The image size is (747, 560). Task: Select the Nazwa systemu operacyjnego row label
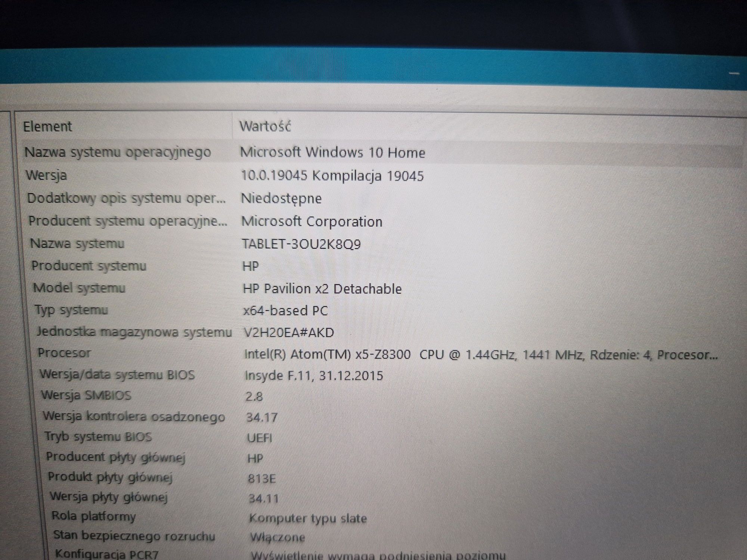118,152
